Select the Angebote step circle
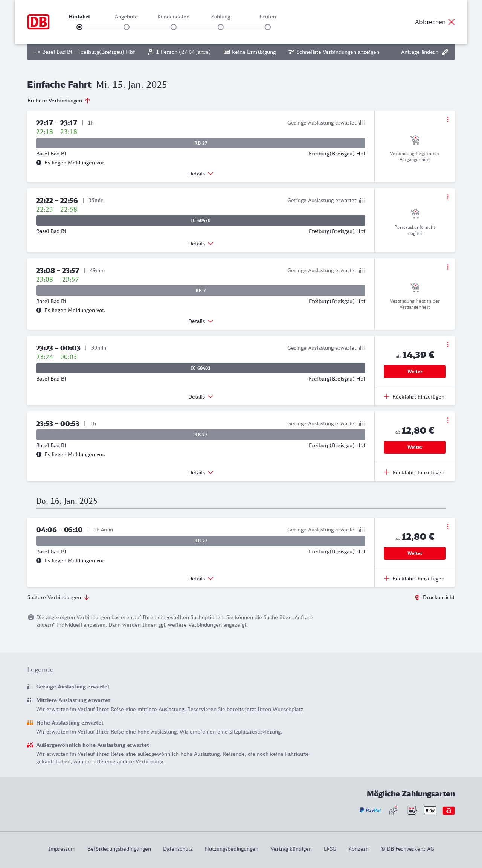The width and height of the screenshot is (482, 868). click(127, 27)
